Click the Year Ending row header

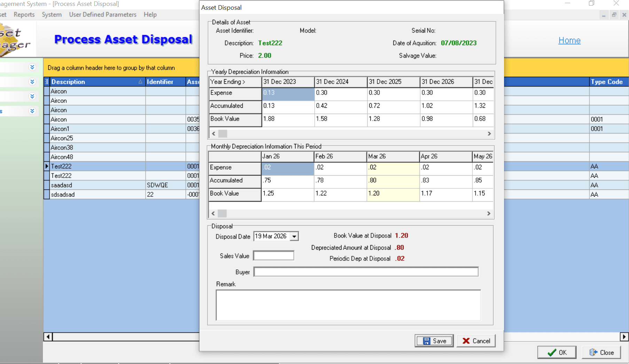coord(235,82)
